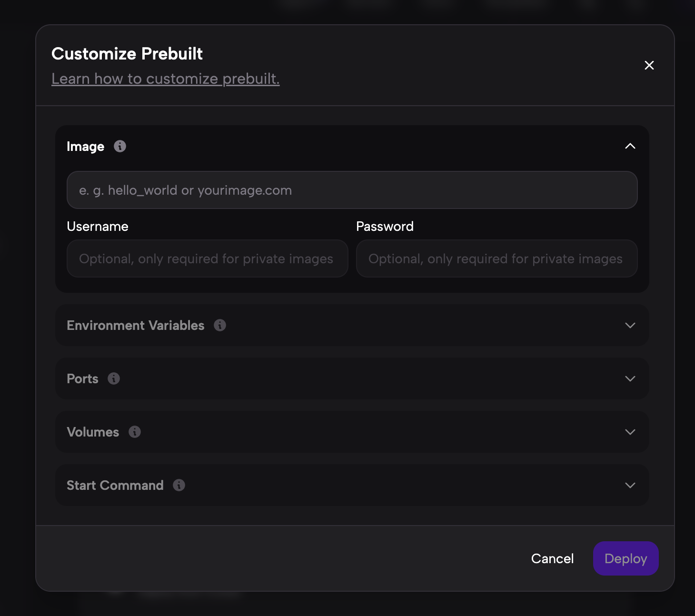Image resolution: width=695 pixels, height=616 pixels.
Task: Click the Ports section title
Action: pyautogui.click(x=83, y=378)
